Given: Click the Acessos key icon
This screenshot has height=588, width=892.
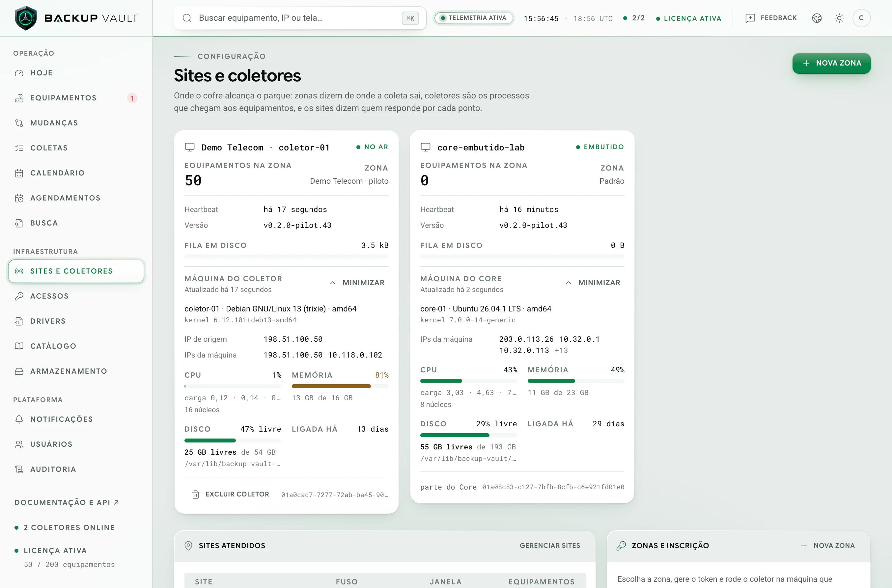Looking at the screenshot, I should [19, 296].
